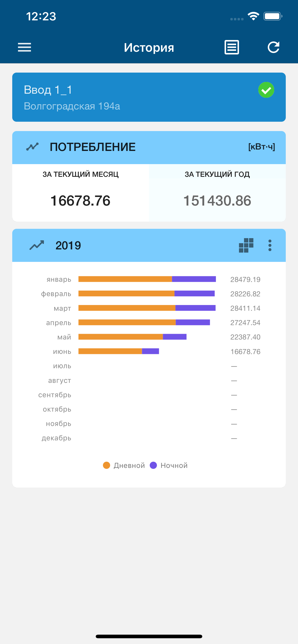Select the июнь row label
298x644 pixels.
pos(62,352)
